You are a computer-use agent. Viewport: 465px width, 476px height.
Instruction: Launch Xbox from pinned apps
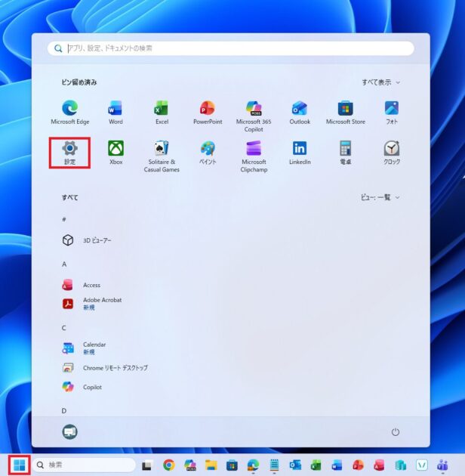coord(115,153)
